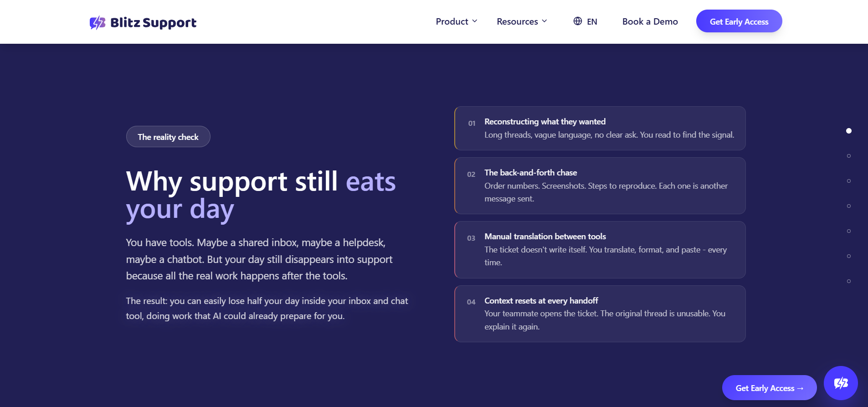
Task: Select the sixth section navigation dot
Action: (849, 256)
